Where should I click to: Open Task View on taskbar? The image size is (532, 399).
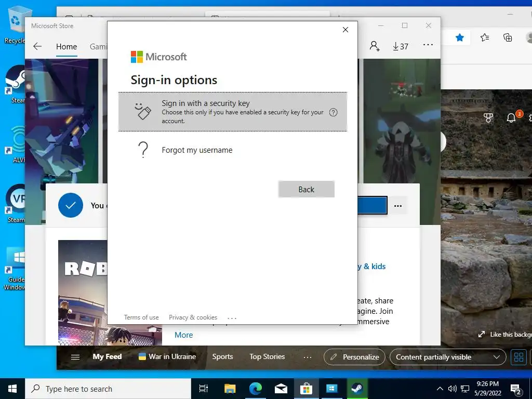203,389
